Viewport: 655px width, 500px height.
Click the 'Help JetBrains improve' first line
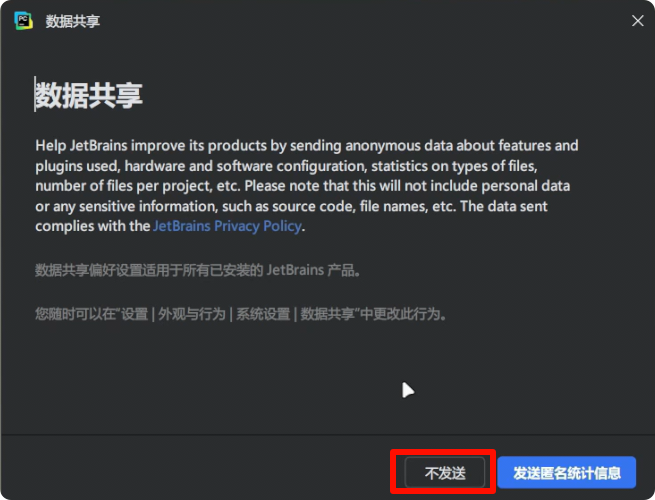pyautogui.click(x=306, y=146)
